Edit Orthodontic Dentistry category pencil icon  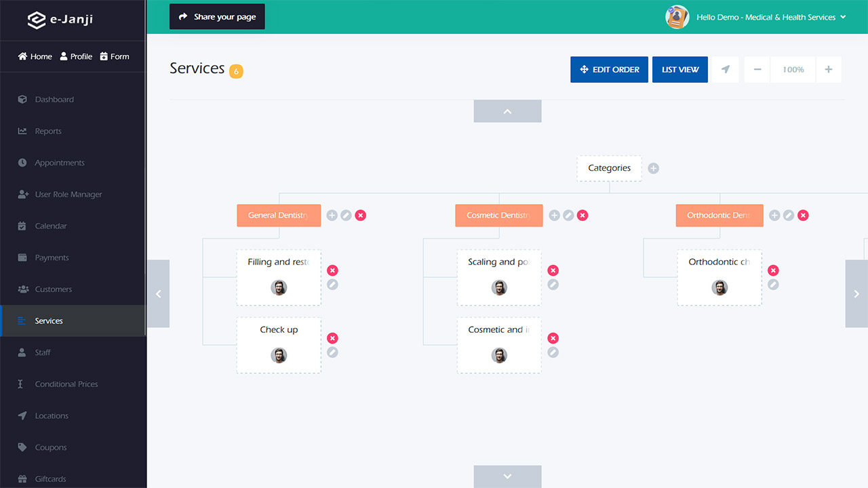[789, 215]
